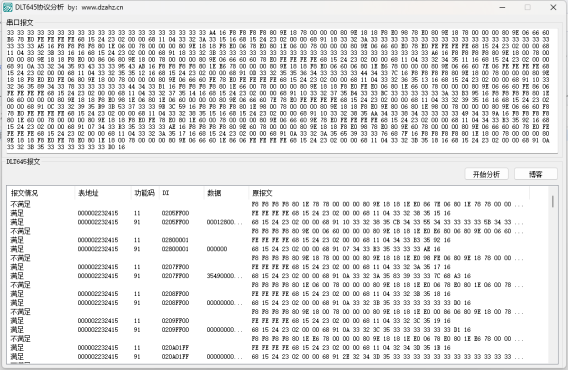
Task: Select row with DI 0209FF00 and code 91
Action: (x=279, y=330)
